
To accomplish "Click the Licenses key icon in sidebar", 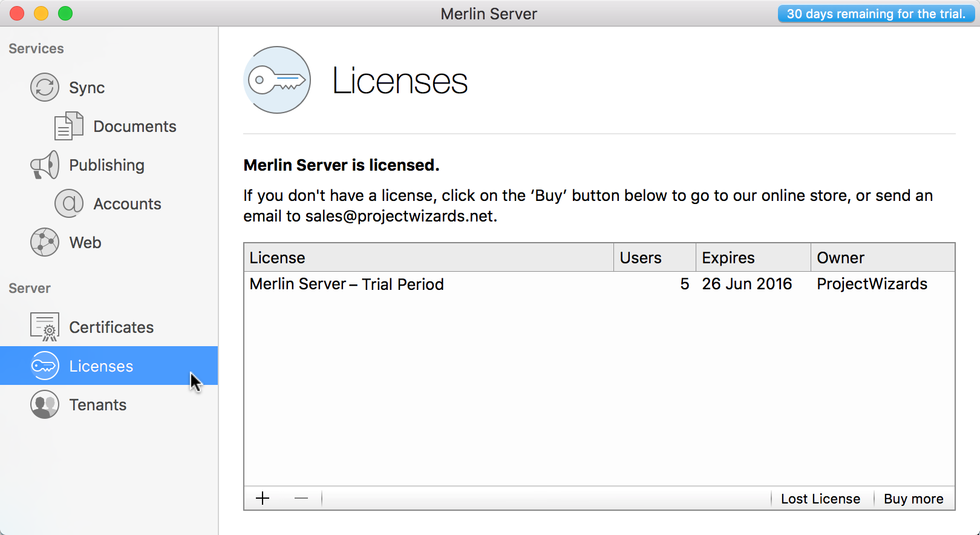I will coord(45,366).
